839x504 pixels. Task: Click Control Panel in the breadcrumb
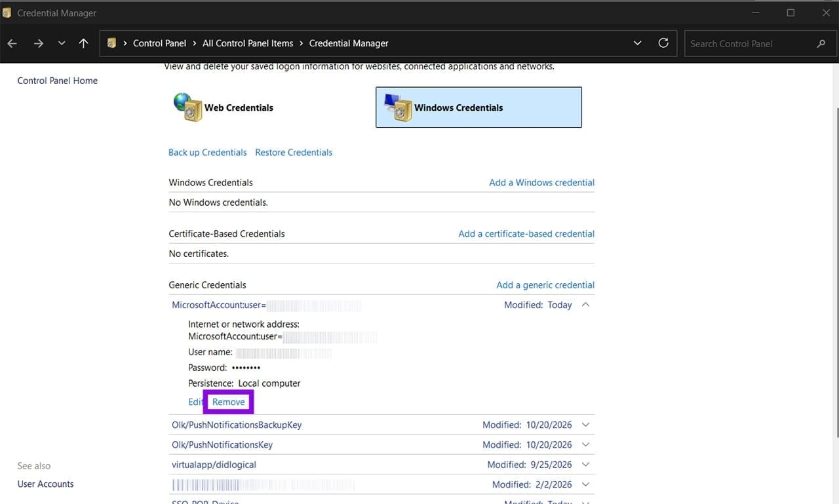[160, 43]
